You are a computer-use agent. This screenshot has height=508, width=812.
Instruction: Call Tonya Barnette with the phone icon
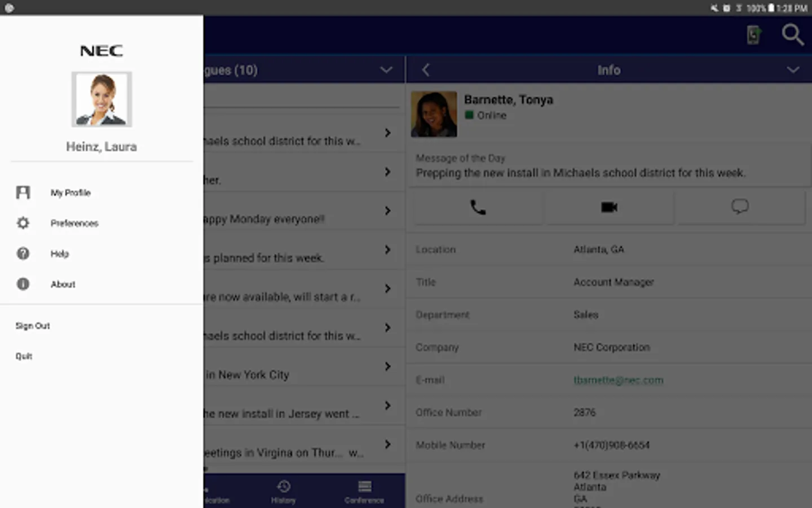[478, 207]
